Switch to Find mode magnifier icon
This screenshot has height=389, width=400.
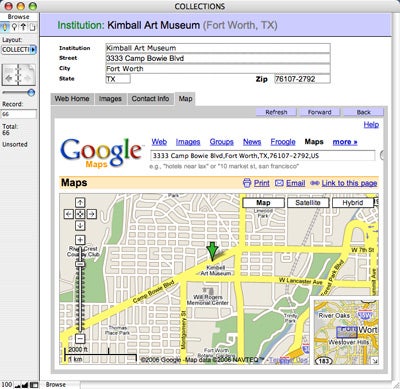click(14, 27)
